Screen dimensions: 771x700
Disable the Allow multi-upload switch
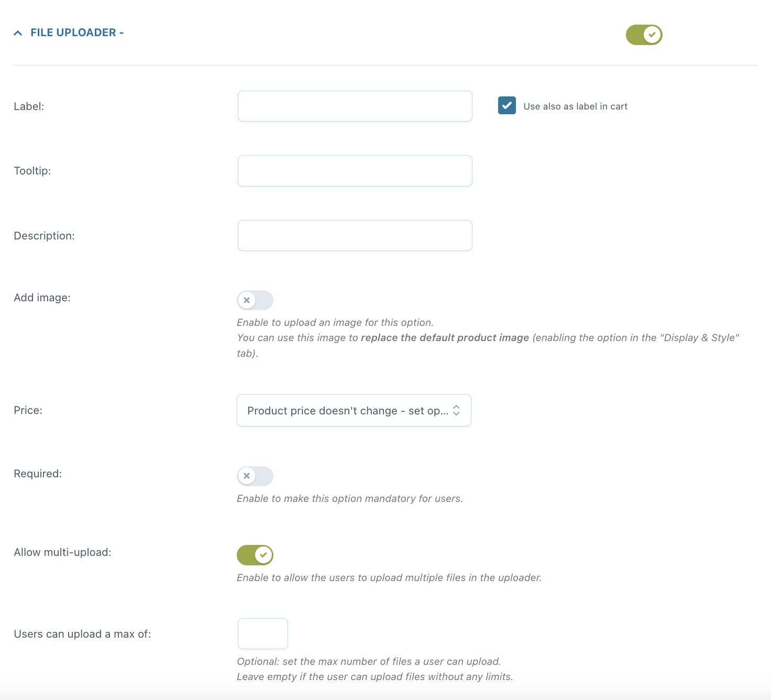[255, 555]
